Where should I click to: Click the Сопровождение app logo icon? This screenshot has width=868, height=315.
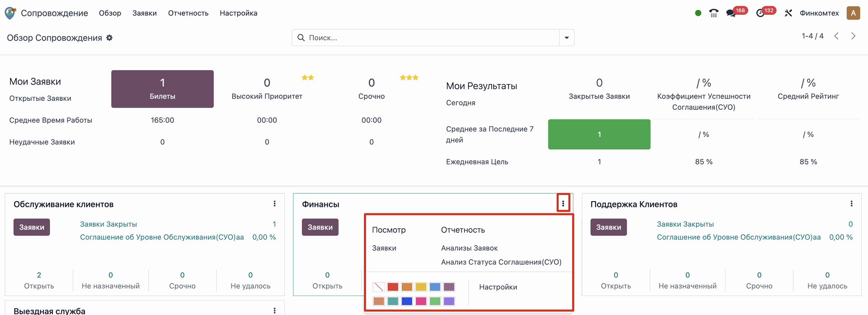tap(10, 13)
